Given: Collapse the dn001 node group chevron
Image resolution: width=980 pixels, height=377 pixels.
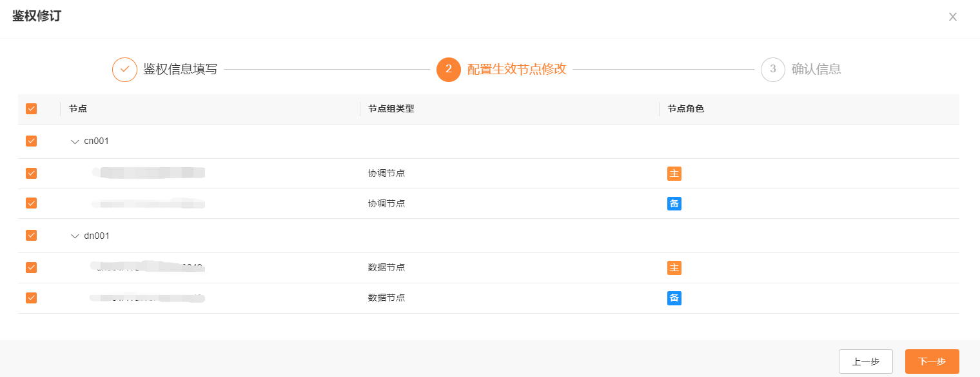Looking at the screenshot, I should click(75, 236).
